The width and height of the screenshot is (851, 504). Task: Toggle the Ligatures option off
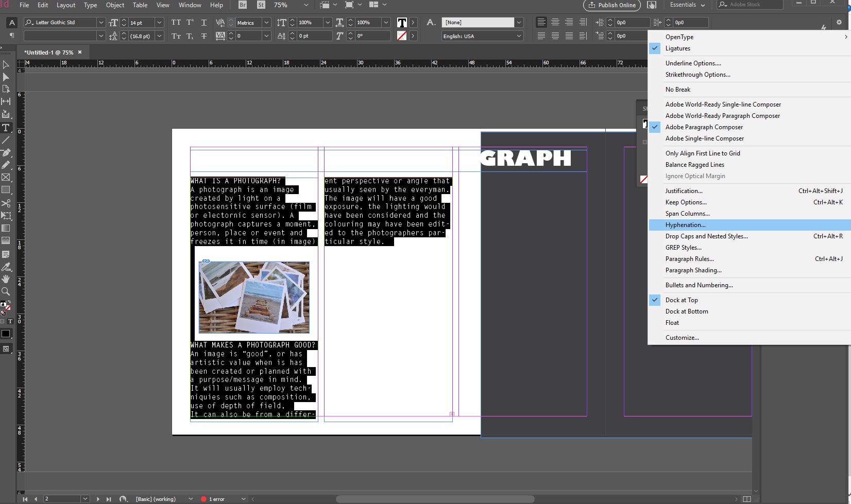(x=677, y=48)
